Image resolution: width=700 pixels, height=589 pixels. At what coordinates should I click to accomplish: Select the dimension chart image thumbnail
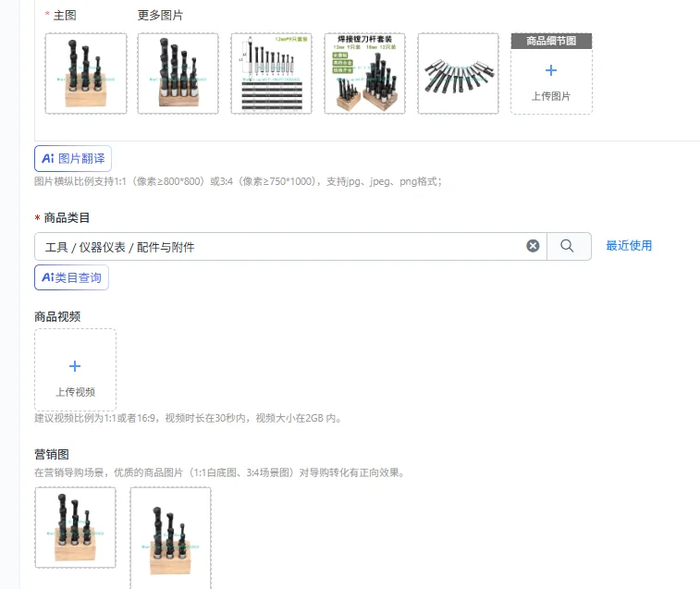(x=272, y=73)
